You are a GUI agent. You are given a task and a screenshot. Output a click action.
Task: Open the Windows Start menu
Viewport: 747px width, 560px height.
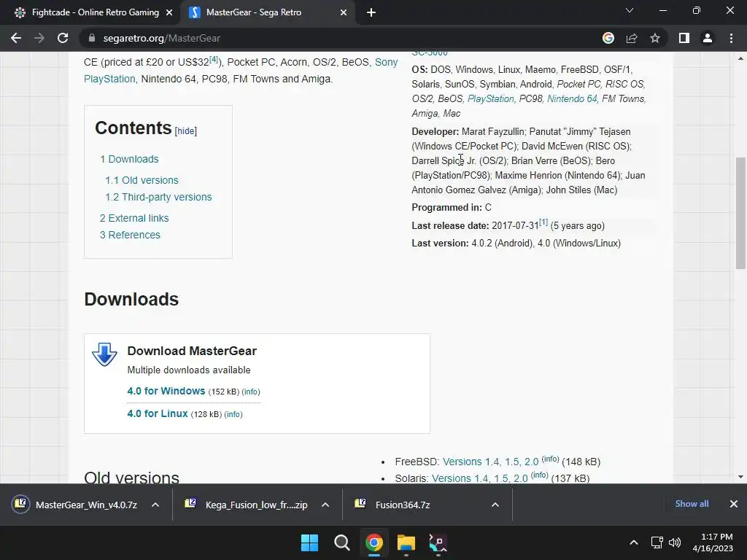click(x=309, y=542)
